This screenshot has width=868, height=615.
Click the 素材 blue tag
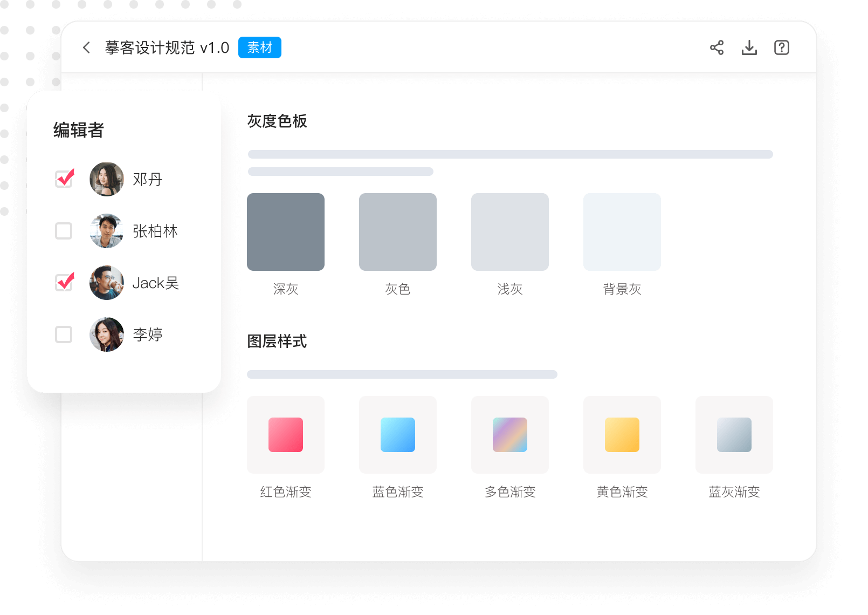coord(259,47)
